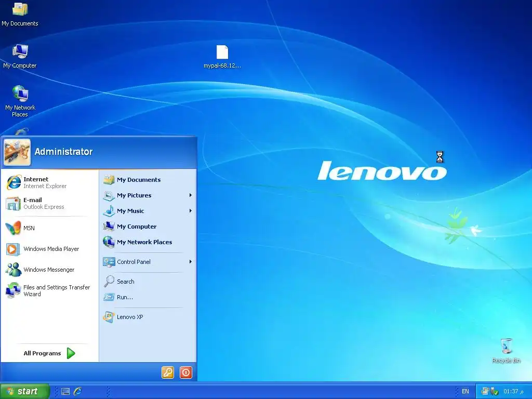Start Windows Media Player
Screen dimensions: 532x399
pos(49,249)
